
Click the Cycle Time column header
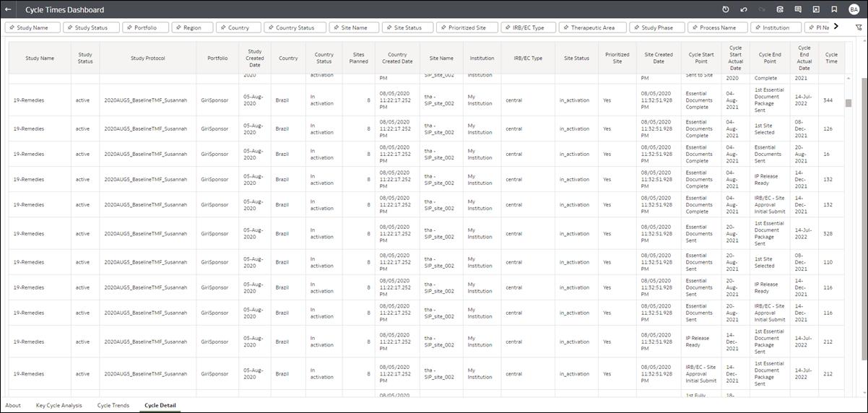tap(831, 58)
